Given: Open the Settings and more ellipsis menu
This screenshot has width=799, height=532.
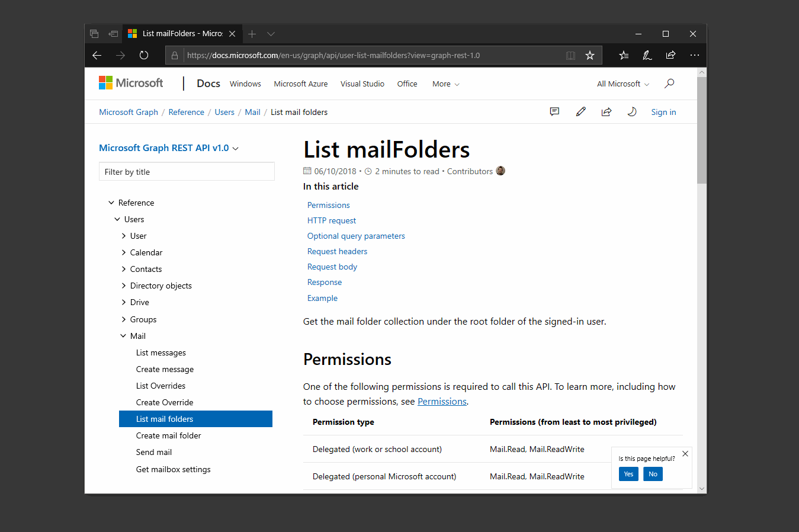Looking at the screenshot, I should pos(695,55).
